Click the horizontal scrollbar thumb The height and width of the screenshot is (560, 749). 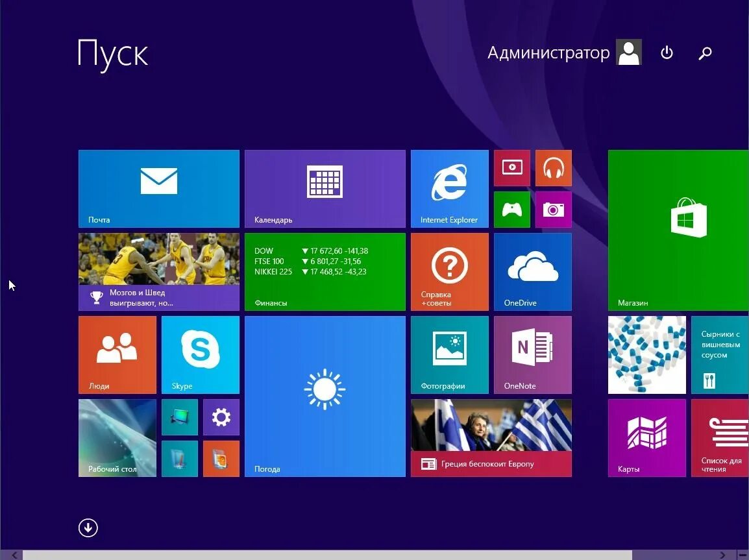click(327, 555)
